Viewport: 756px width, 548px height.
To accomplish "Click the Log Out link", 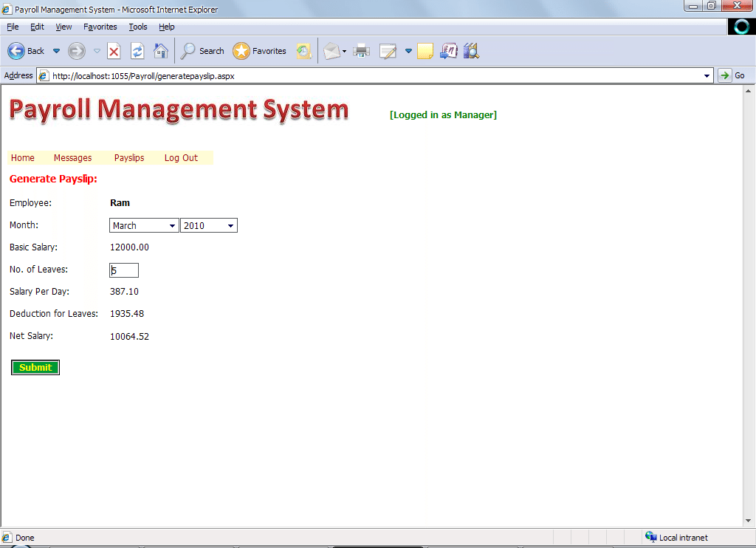I will pos(181,157).
